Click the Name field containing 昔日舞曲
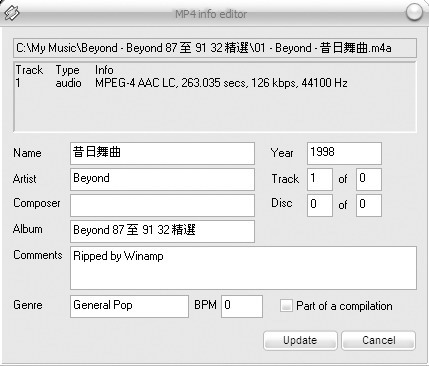The height and width of the screenshot is (366, 429). pos(162,153)
